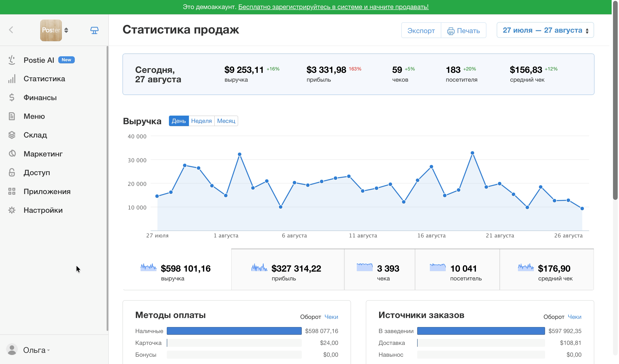This screenshot has width=619, height=364.
Task: Switch Методы оплаты to Чеки view
Action: (331, 317)
